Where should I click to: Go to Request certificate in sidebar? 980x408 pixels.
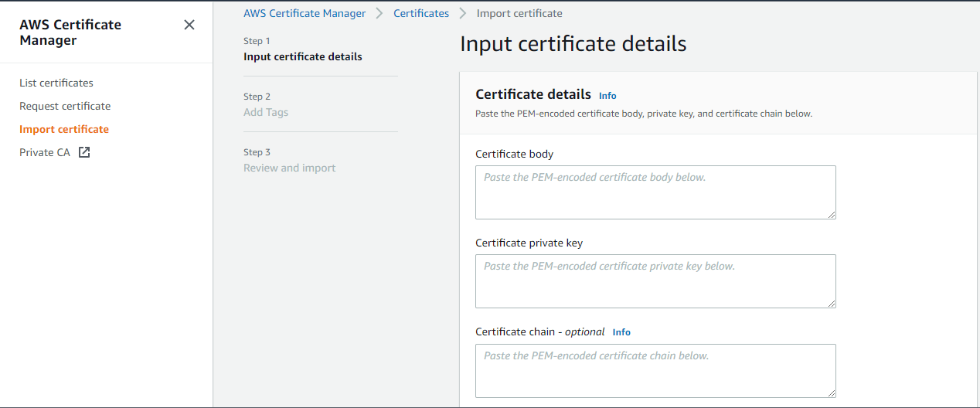[x=65, y=106]
